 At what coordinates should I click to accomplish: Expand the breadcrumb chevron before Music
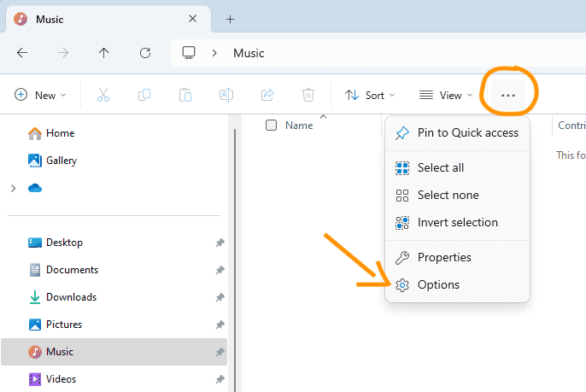point(214,53)
